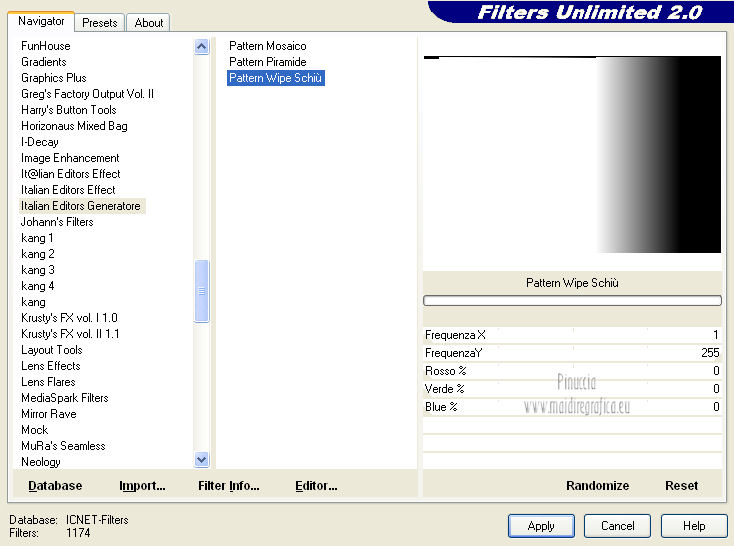
Task: Select Greg's Factory Output Vol. II
Action: (x=87, y=94)
